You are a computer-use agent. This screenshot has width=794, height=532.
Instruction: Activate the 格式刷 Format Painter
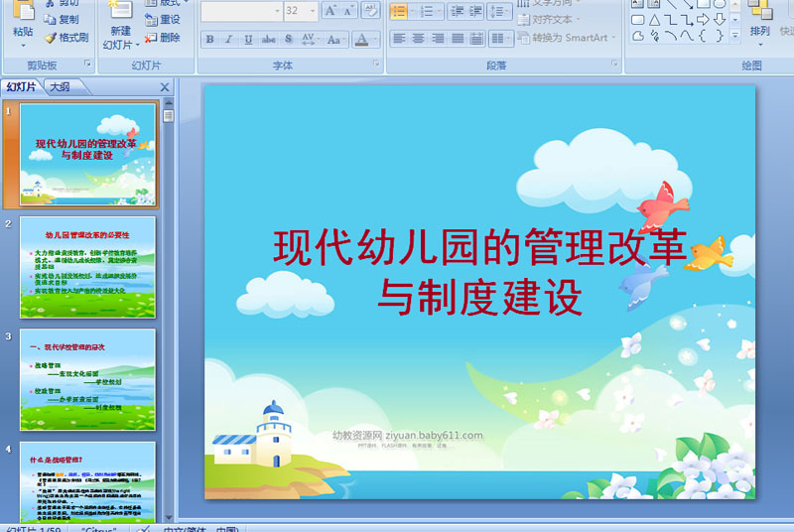66,38
